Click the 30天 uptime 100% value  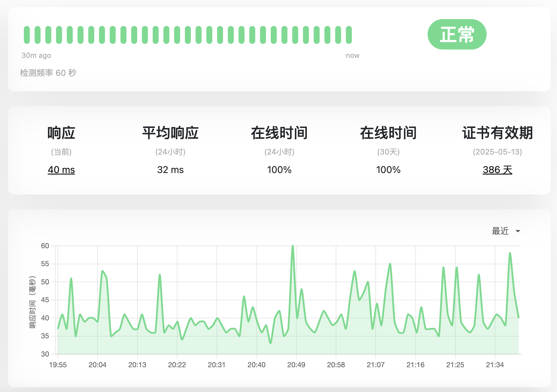coord(388,170)
